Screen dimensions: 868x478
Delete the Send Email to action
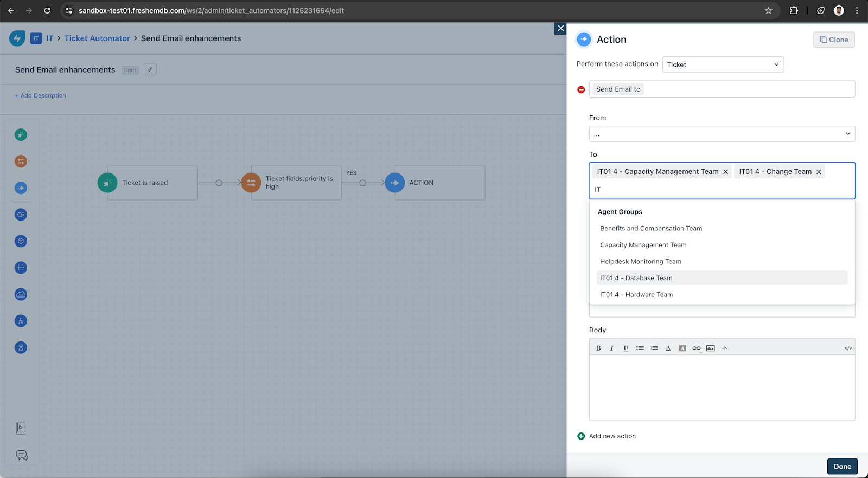pos(581,89)
